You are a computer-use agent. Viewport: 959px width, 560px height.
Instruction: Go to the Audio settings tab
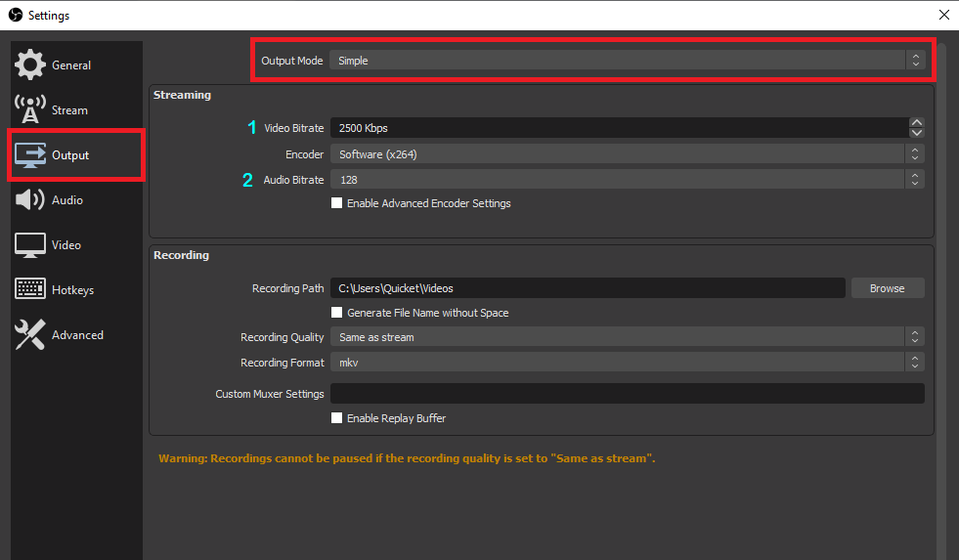coord(76,200)
